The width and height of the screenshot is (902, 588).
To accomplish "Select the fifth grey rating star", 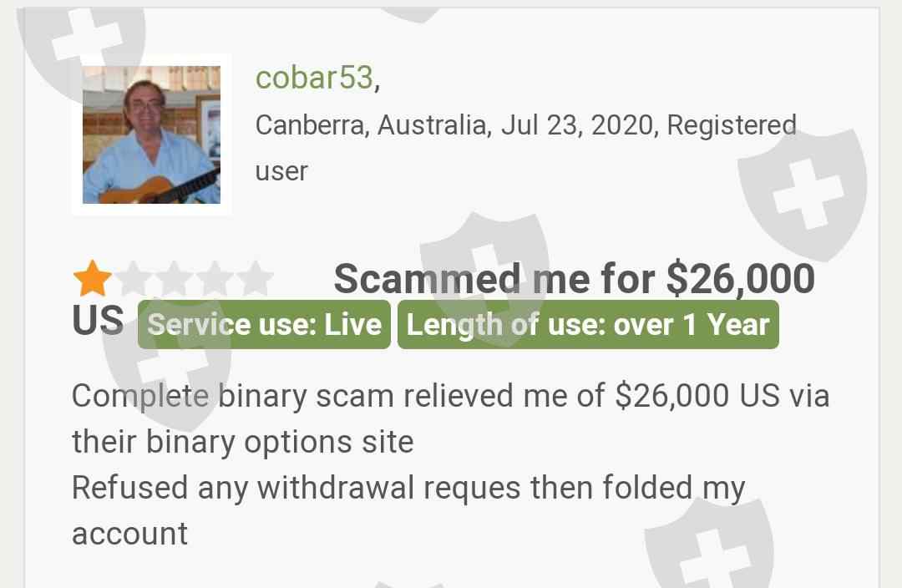I will click(x=254, y=278).
